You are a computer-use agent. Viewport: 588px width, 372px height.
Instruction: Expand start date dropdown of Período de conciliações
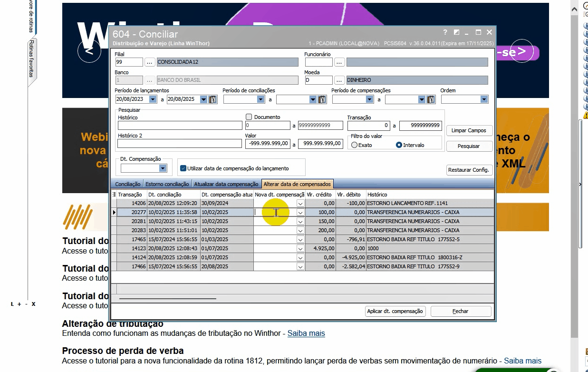(260, 99)
